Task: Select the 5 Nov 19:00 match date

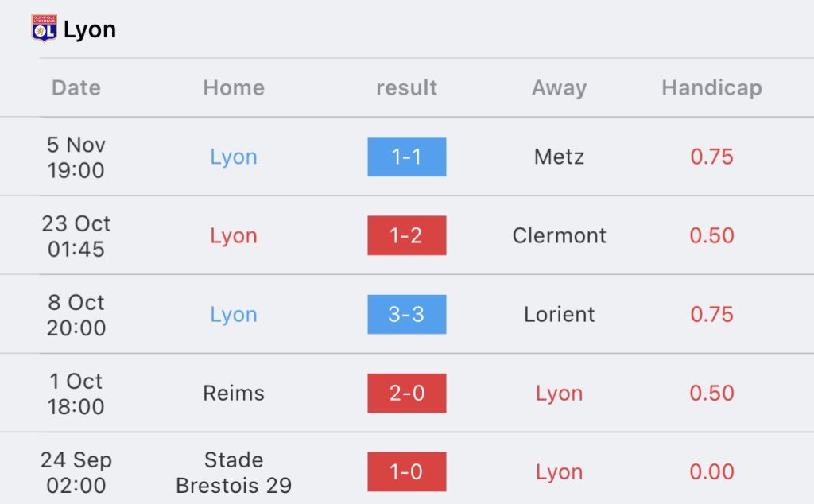Action: pos(76,157)
